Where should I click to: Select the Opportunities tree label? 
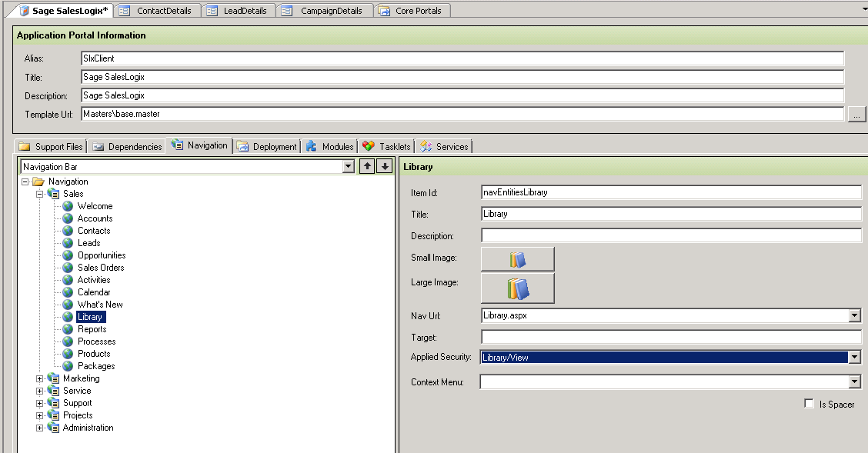tap(102, 255)
